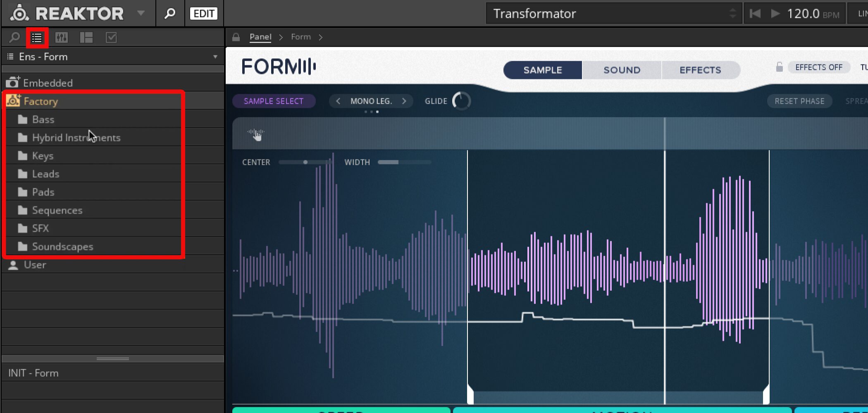Image resolution: width=868 pixels, height=413 pixels.
Task: Toggle EDIT mode button
Action: click(x=204, y=13)
